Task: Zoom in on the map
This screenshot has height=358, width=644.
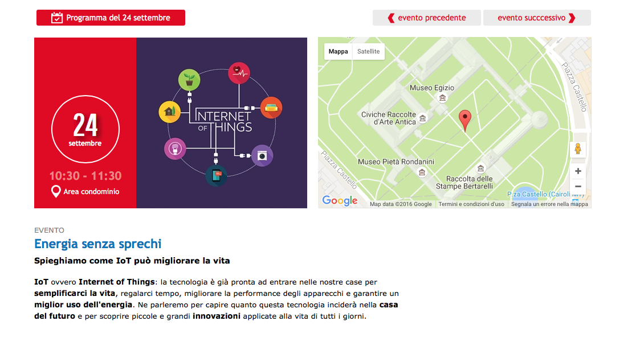Action: tap(578, 171)
